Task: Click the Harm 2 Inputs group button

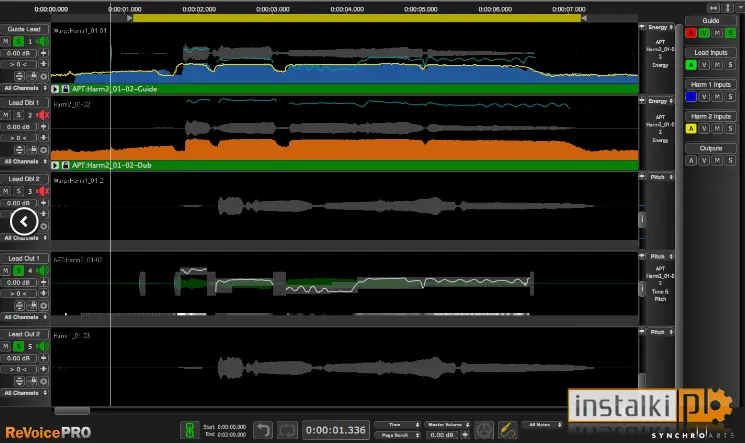Action: point(711,116)
